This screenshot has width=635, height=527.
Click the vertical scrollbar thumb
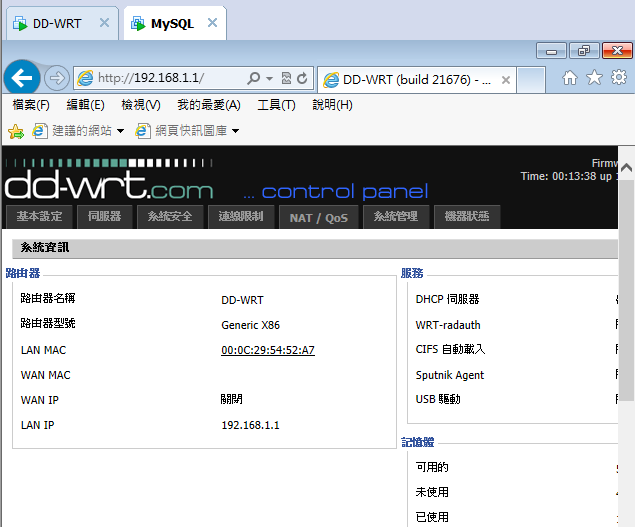(626, 288)
